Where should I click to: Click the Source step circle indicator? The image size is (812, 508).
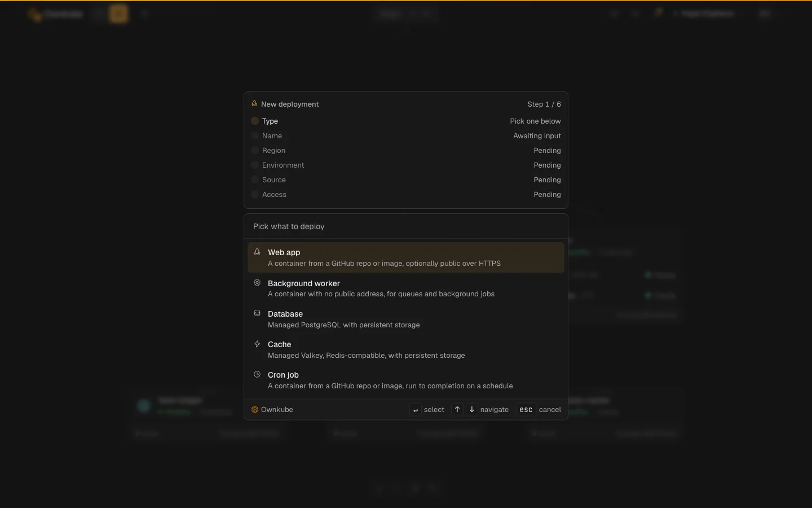pos(255,179)
